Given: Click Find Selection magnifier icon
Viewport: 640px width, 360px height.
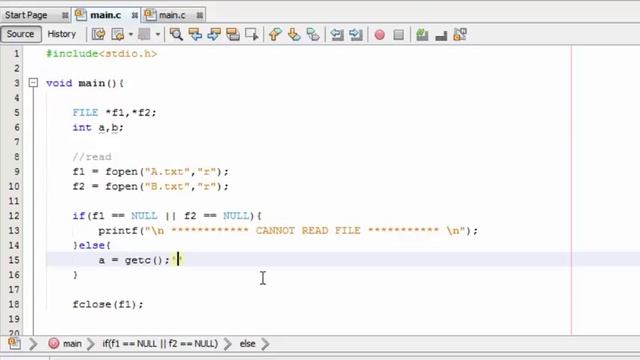Looking at the screenshot, I should [x=176, y=34].
